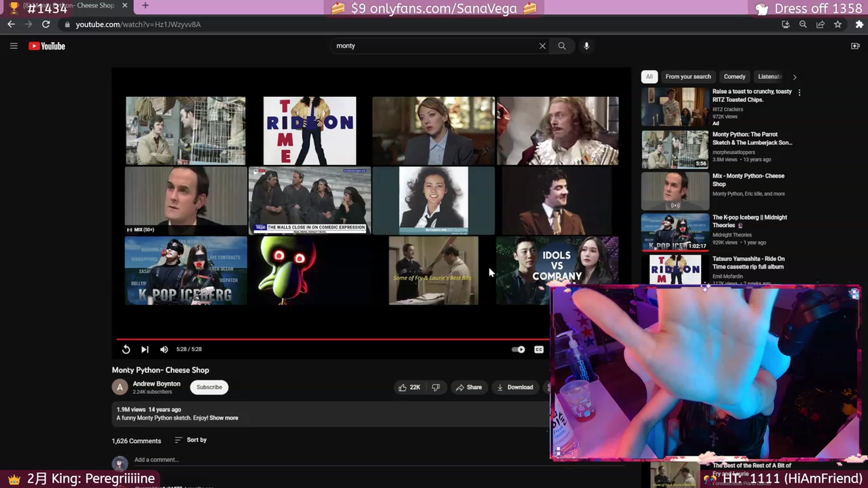Open the browser zoom magnifier icon

(x=803, y=24)
